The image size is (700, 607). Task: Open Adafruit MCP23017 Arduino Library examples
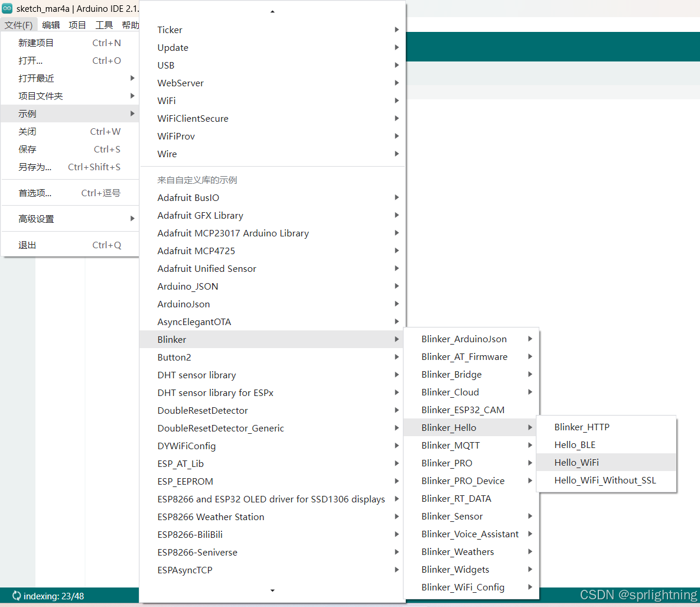272,233
